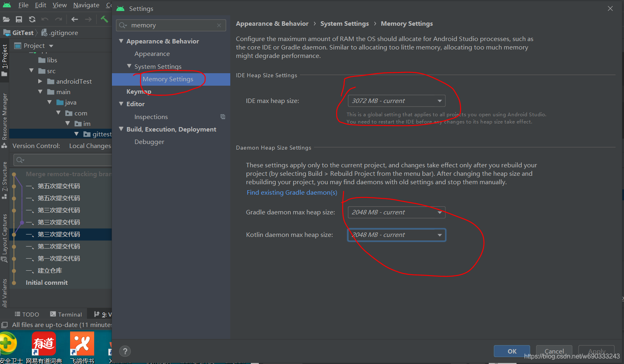Open the Z: Structure side panel
Image resolution: width=624 pixels, height=364 pixels.
point(4,180)
